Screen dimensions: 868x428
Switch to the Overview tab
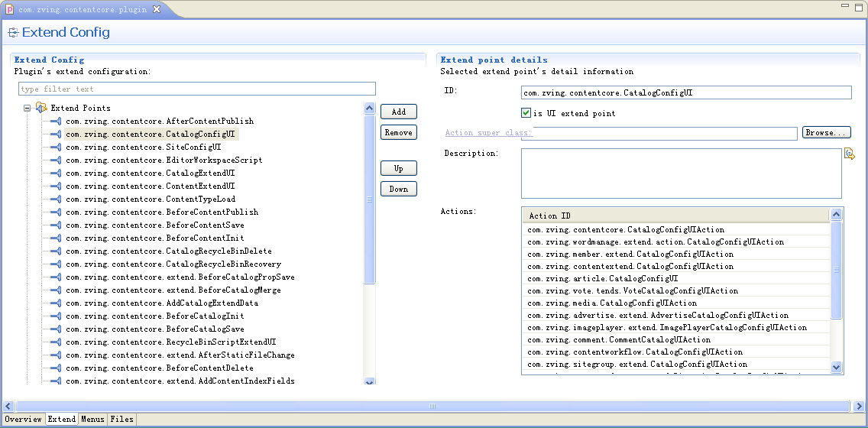[23, 420]
